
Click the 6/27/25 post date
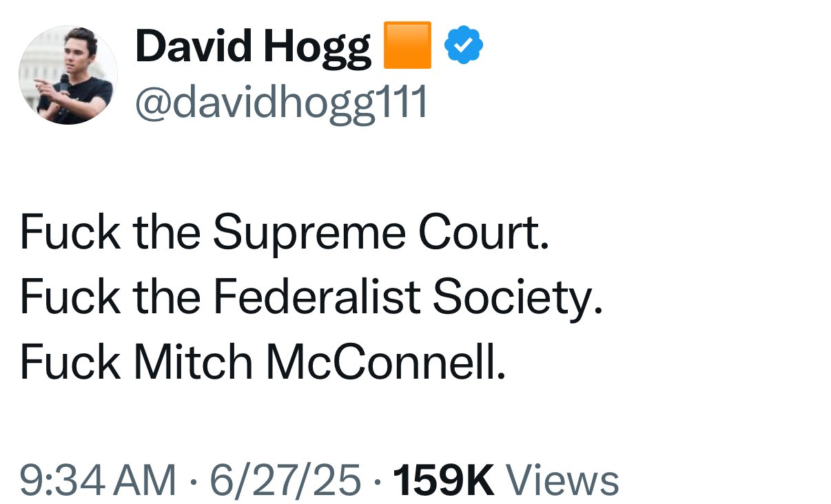(285, 479)
